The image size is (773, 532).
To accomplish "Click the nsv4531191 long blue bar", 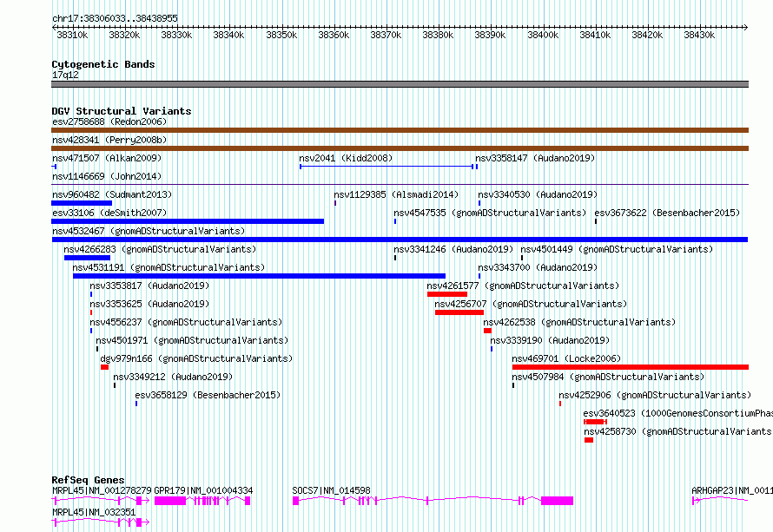I will click(x=260, y=276).
